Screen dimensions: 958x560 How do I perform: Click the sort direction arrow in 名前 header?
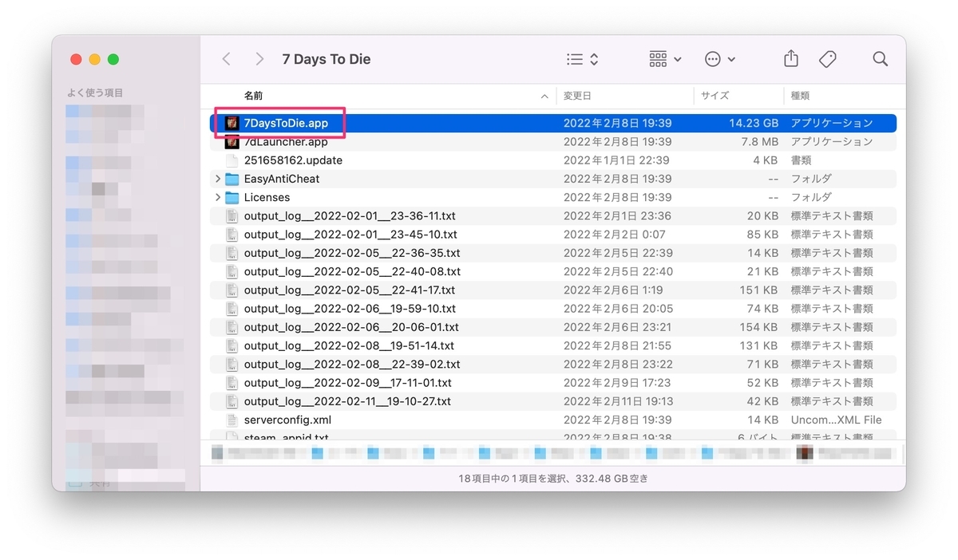click(544, 96)
